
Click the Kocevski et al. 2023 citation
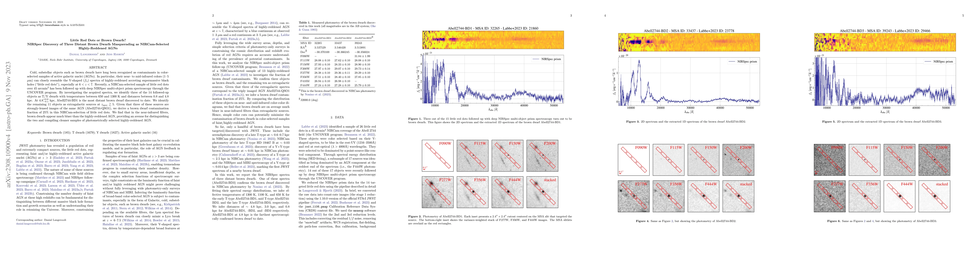pyautogui.click(x=31, y=185)
